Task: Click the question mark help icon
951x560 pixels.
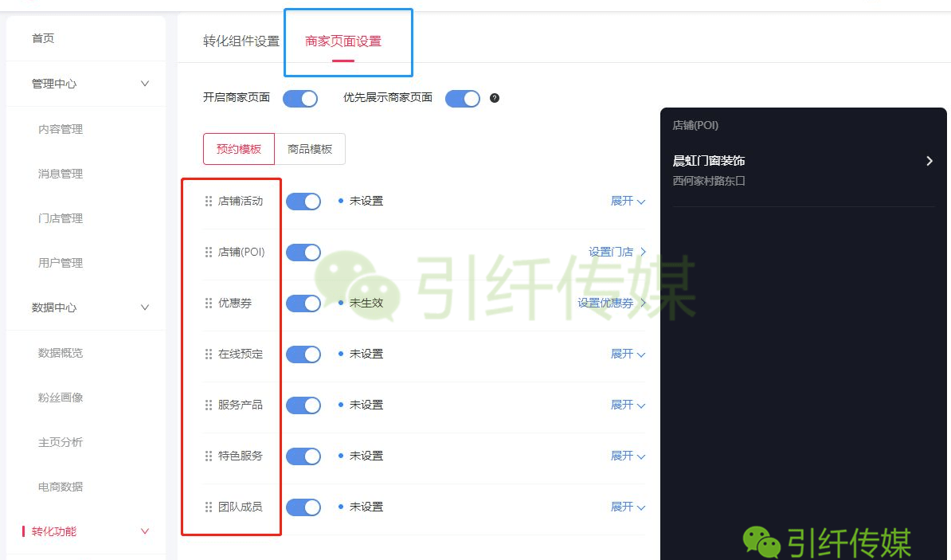Action: tap(495, 98)
